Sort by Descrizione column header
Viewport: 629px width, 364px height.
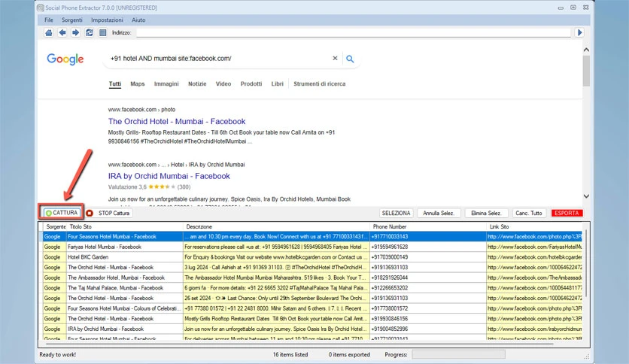(x=276, y=226)
